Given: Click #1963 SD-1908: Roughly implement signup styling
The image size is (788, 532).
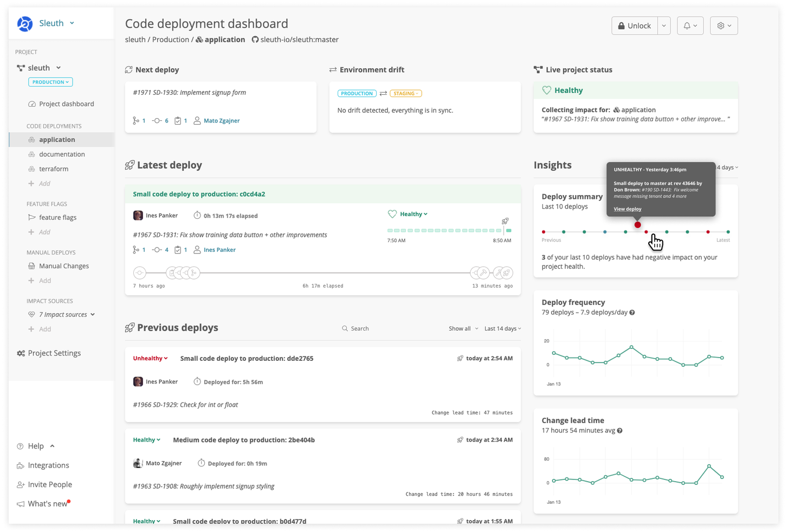Looking at the screenshot, I should [204, 486].
